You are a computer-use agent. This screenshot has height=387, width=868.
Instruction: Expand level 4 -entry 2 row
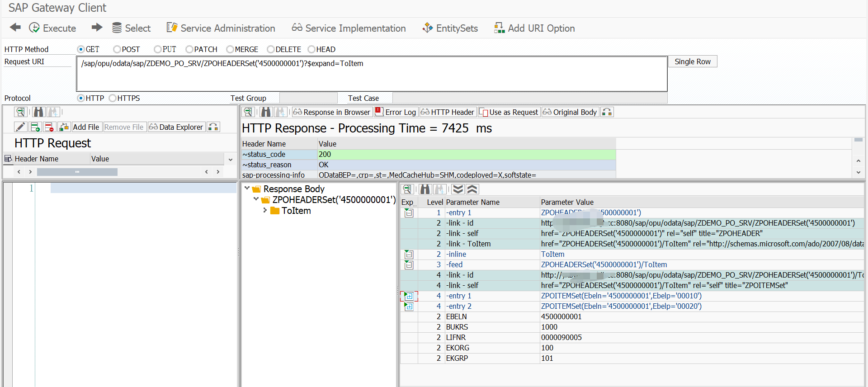409,306
